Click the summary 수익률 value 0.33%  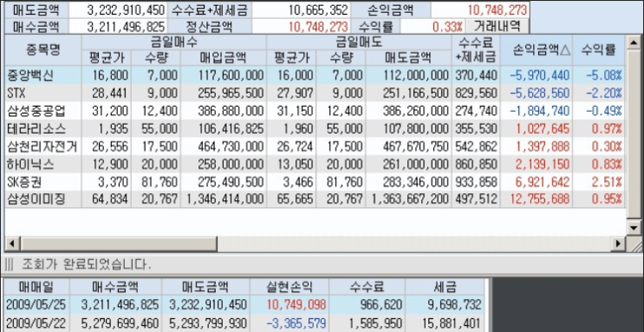447,27
